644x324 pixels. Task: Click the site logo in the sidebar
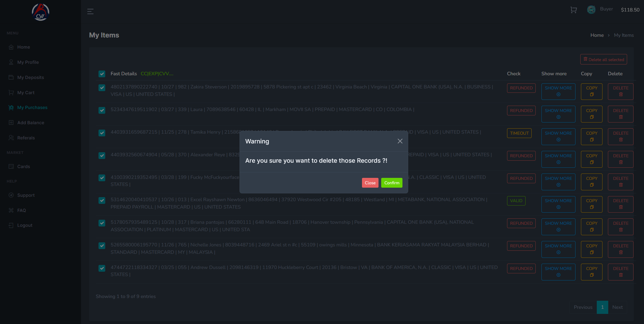(40, 12)
